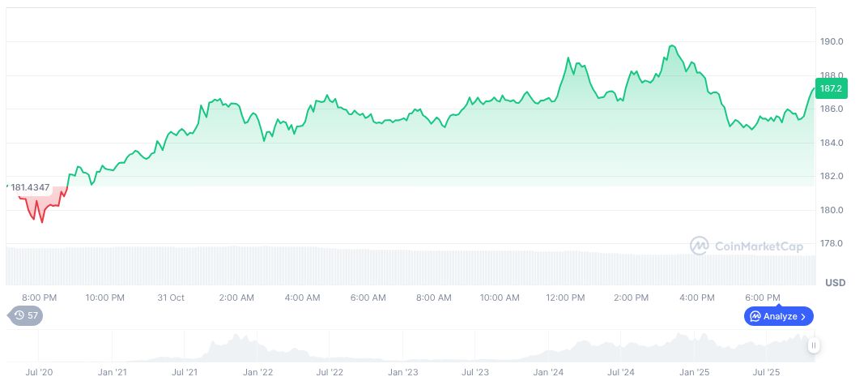This screenshot has width=868, height=381.
Task: Click the 190.0 value on the price axis
Action: (831, 41)
